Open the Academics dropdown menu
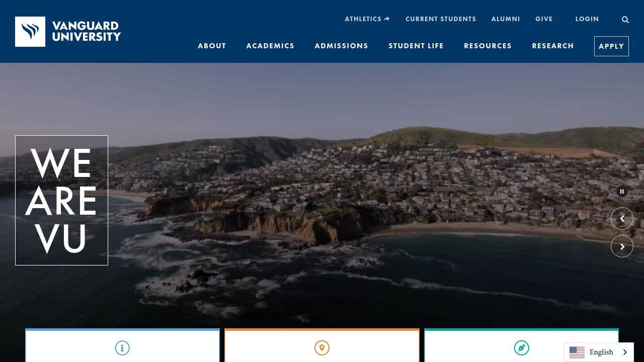The width and height of the screenshot is (644, 362). (x=270, y=46)
